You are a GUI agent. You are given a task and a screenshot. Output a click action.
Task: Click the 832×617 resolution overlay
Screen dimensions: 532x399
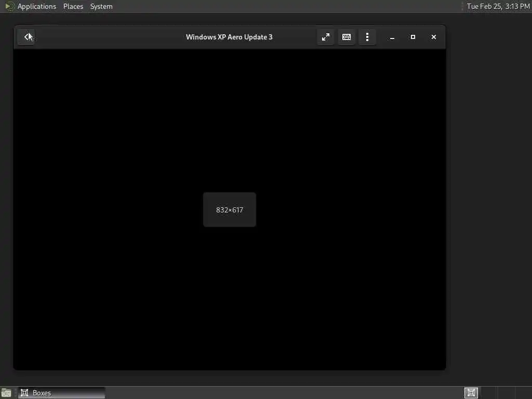coord(229,210)
